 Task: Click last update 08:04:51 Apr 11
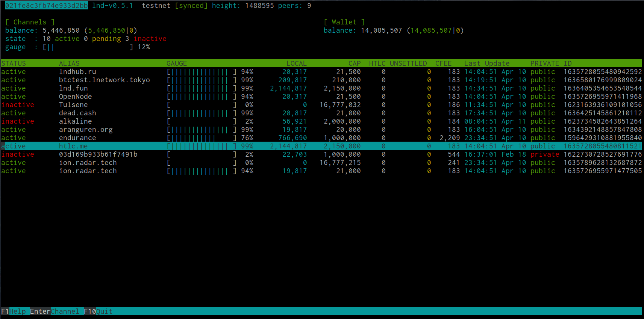click(495, 121)
